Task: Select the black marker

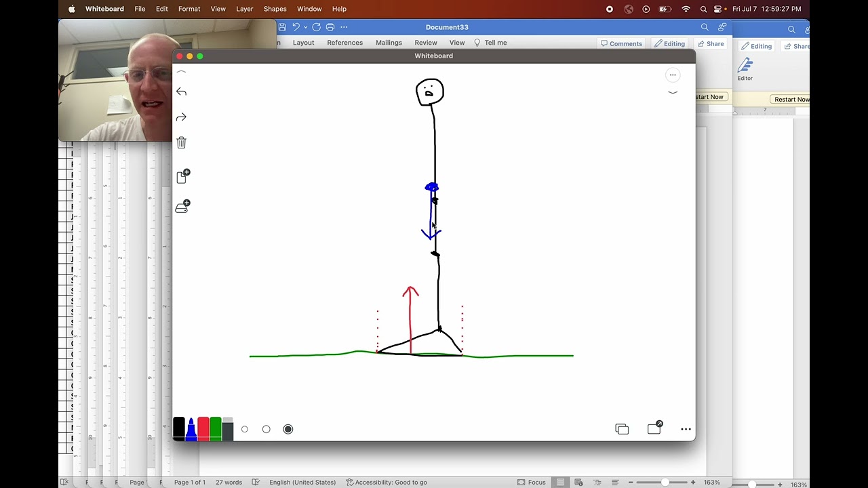Action: (179, 428)
